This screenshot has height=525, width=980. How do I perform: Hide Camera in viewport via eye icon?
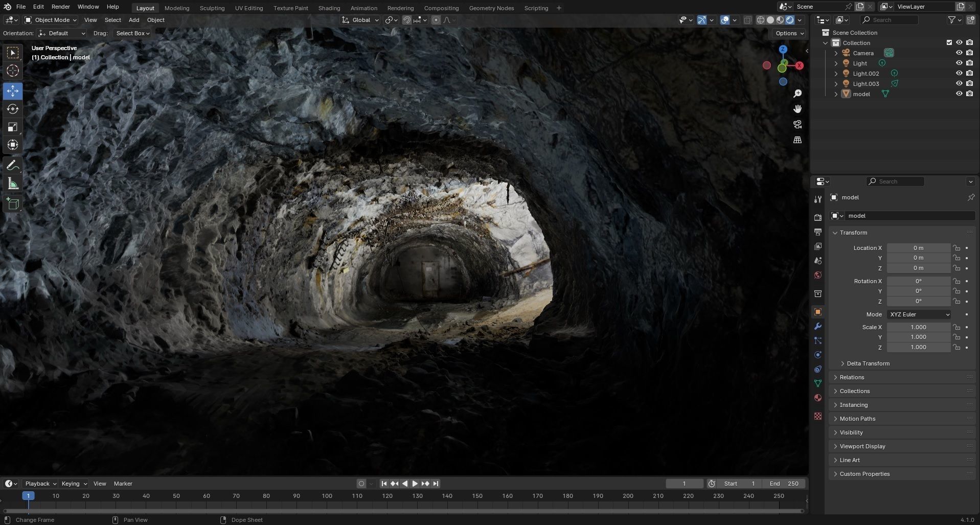click(959, 53)
